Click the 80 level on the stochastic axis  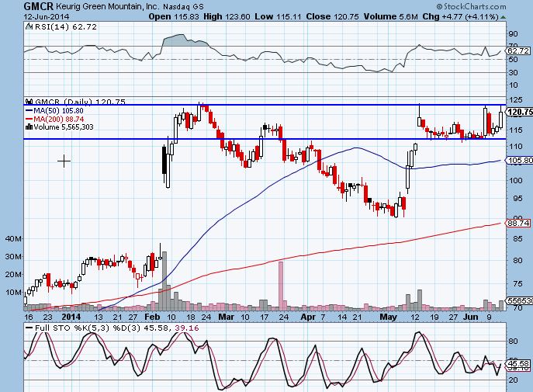[513, 342]
